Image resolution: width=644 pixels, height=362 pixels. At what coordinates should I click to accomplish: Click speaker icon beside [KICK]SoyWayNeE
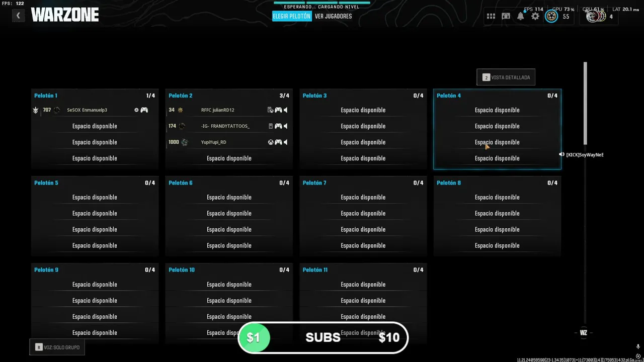click(561, 154)
